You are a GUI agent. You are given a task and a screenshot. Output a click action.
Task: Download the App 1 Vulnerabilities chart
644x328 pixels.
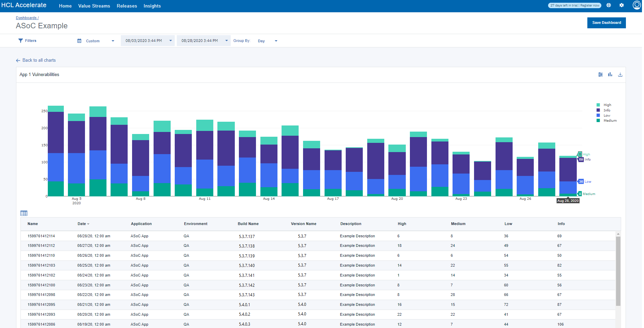click(620, 75)
